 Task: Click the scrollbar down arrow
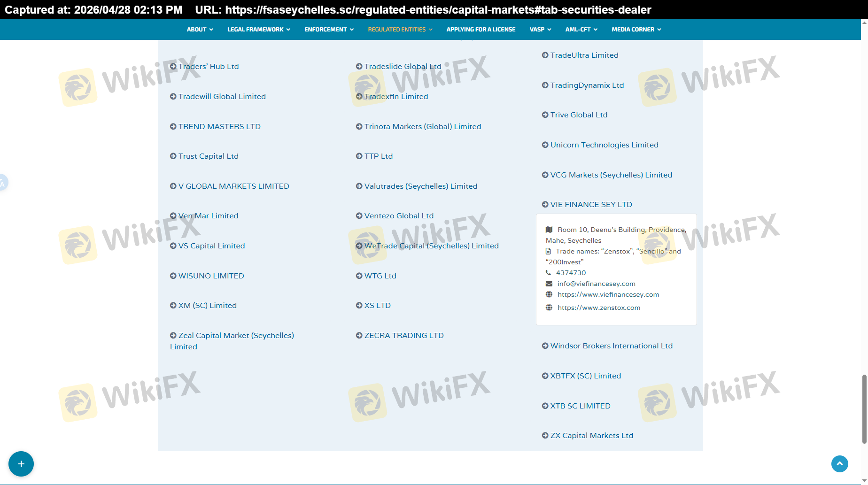pos(864,481)
